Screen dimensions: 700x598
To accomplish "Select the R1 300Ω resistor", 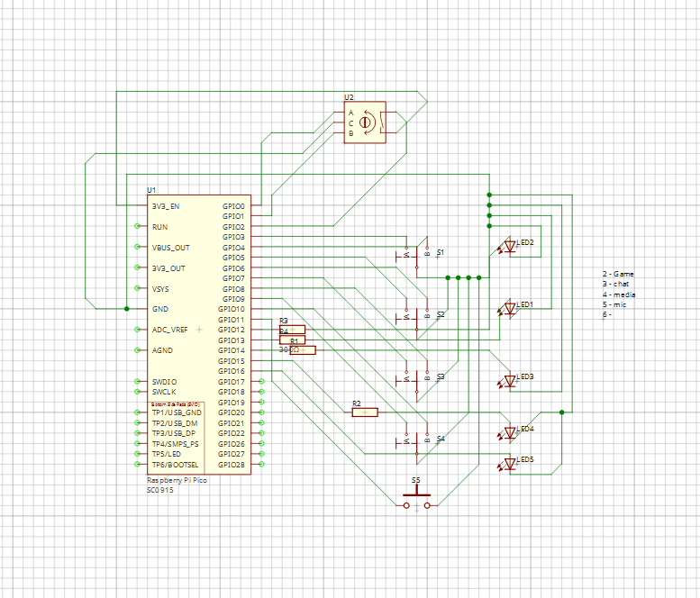I will click(302, 350).
